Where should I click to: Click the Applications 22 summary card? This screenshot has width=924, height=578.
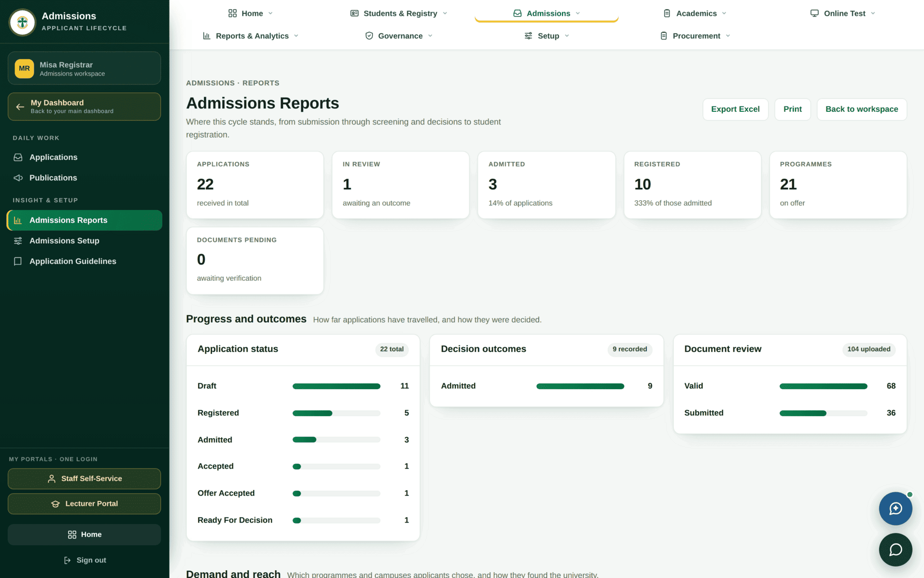click(255, 185)
